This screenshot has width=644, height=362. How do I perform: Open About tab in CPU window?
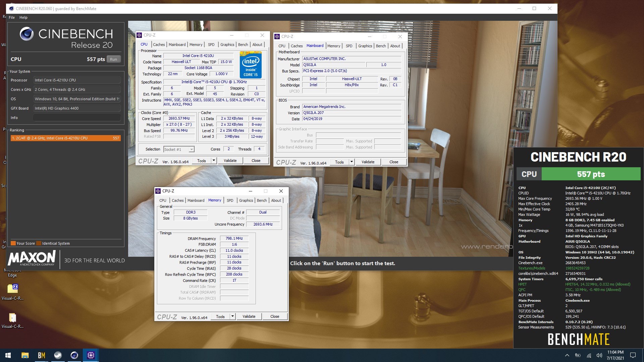point(257,45)
